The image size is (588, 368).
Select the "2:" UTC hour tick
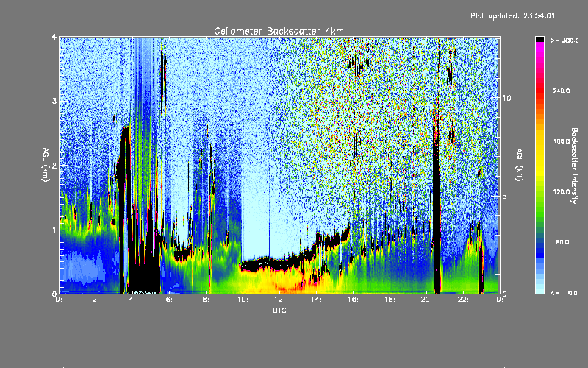(96, 300)
